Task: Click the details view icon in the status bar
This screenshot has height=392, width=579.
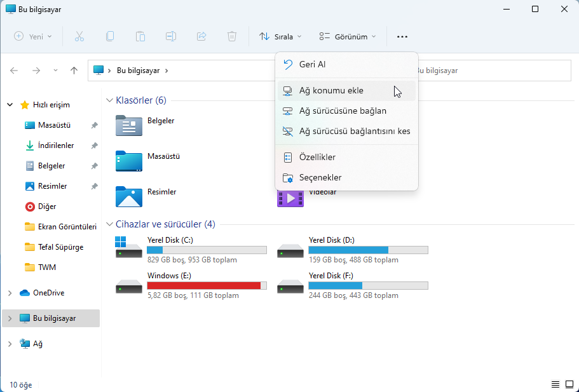Action: 555,384
